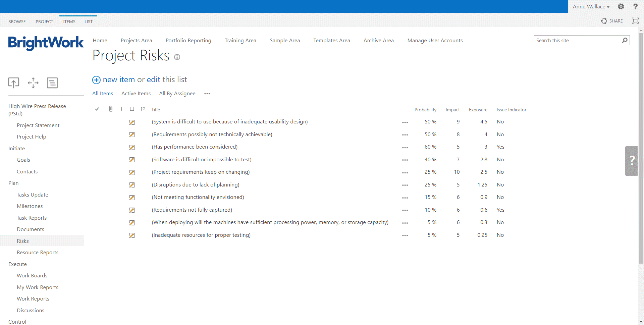Open ellipsis menu for Has performance been considered
This screenshot has height=325, width=644.
click(x=405, y=148)
